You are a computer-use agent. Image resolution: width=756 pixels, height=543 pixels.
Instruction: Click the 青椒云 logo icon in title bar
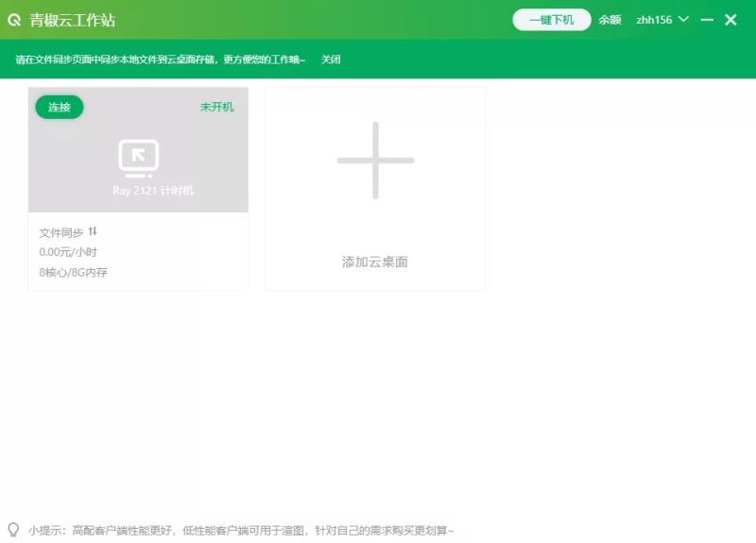pyautogui.click(x=14, y=20)
